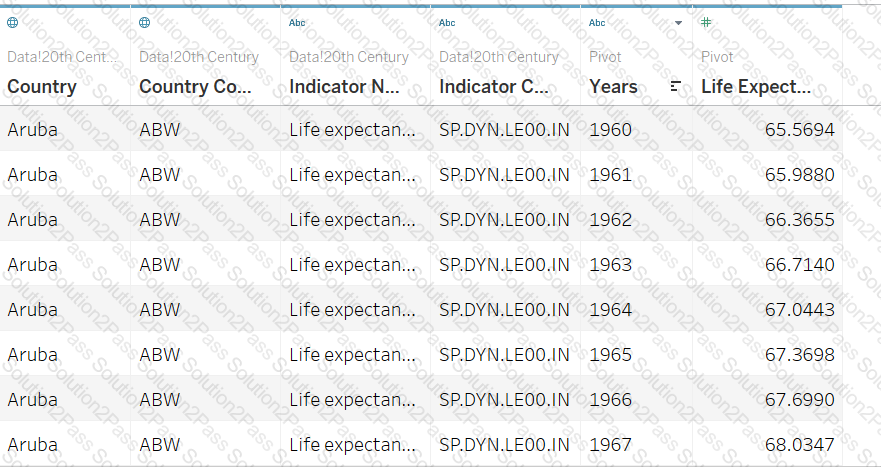Click the Years column header name
This screenshot has width=881, height=467.
point(613,87)
